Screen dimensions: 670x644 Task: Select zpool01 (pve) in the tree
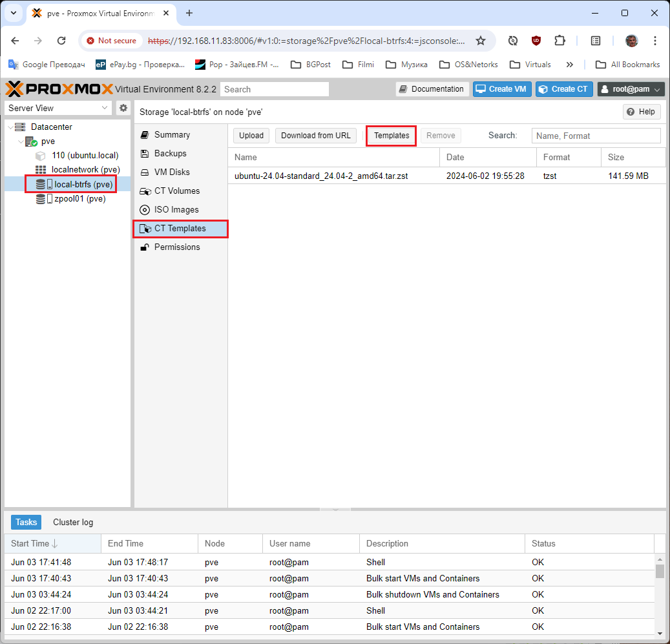coord(80,198)
